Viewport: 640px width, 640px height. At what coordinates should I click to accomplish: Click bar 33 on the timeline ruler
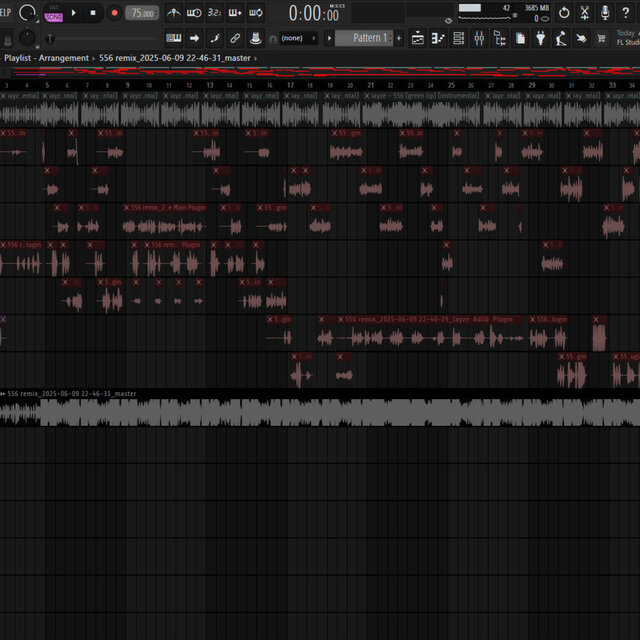(612, 85)
